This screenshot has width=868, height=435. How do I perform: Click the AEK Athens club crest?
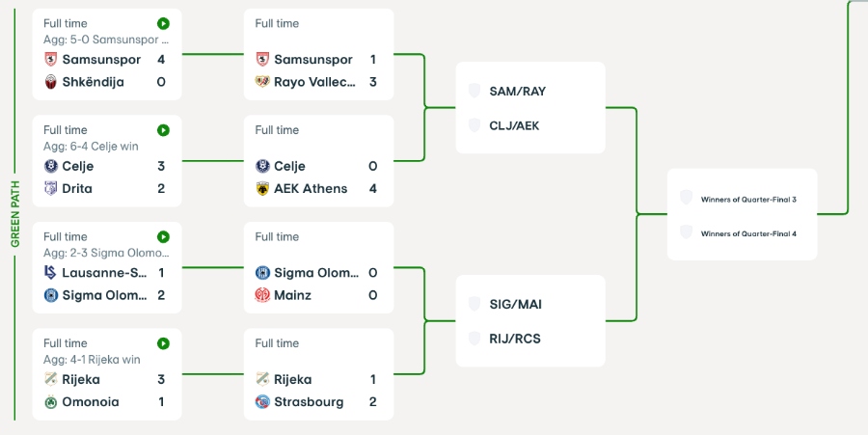coord(262,189)
